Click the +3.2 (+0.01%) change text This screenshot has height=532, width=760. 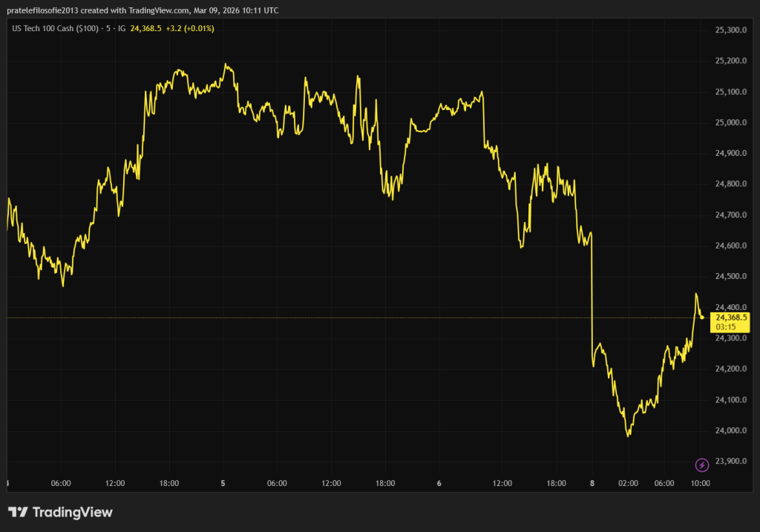pyautogui.click(x=191, y=28)
